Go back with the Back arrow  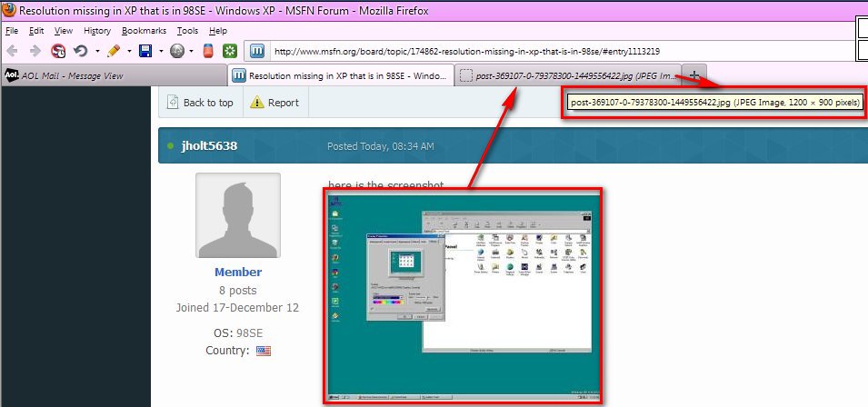[x=12, y=52]
